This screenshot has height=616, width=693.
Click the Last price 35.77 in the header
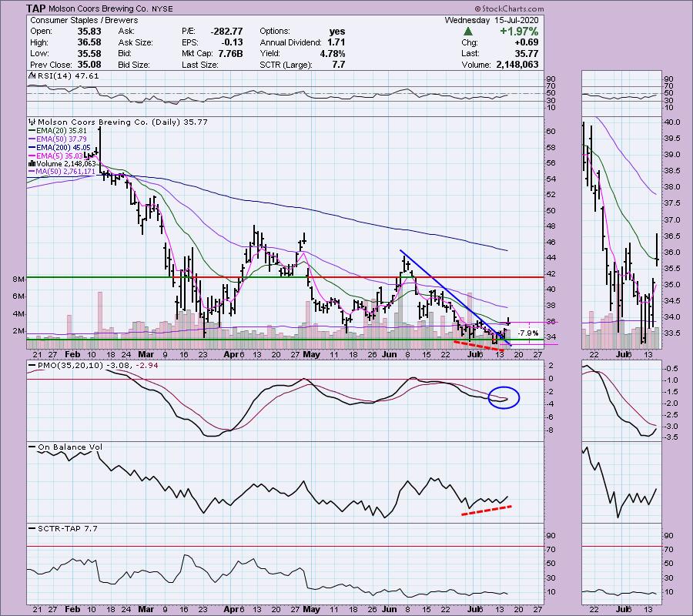click(x=527, y=53)
